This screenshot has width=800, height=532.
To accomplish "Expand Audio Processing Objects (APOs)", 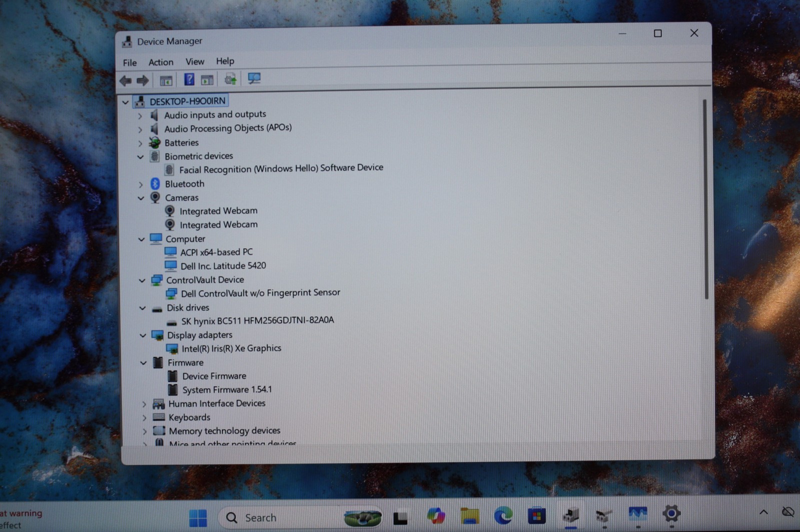I will click(x=140, y=129).
